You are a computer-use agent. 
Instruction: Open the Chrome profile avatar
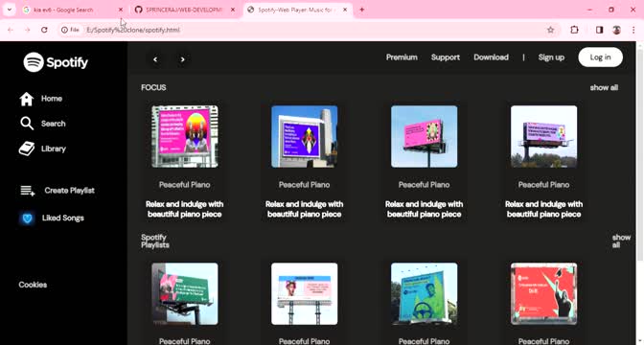pos(616,30)
